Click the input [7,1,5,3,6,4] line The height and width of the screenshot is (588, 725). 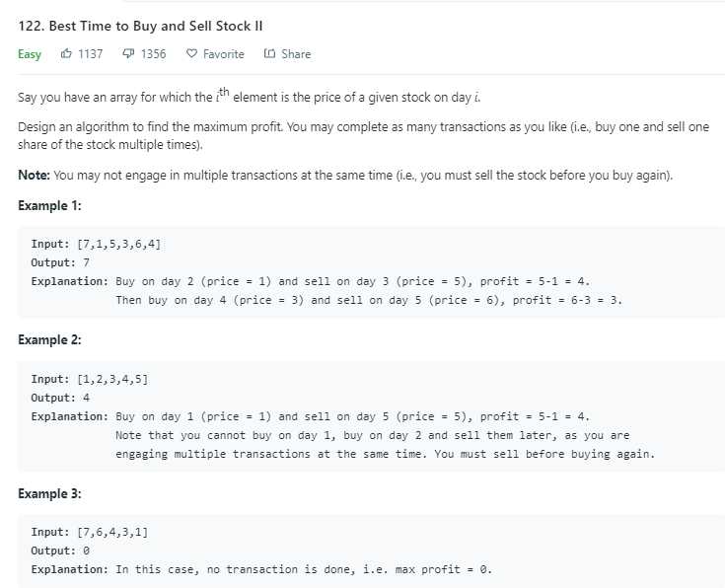96,244
